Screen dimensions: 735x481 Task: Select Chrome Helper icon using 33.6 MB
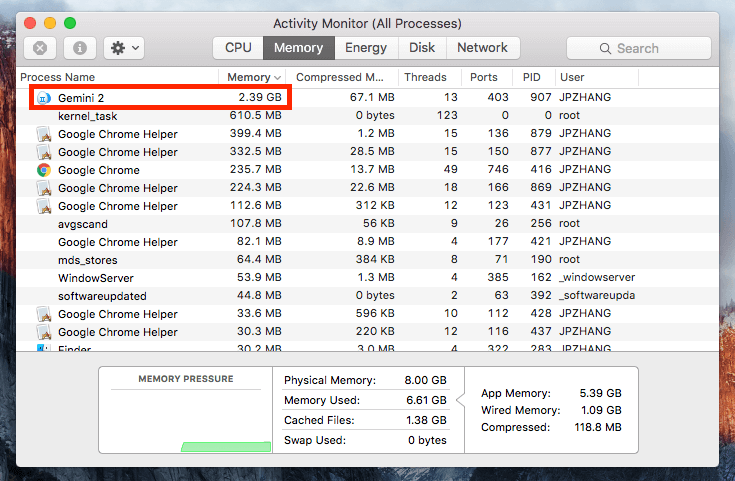44,314
